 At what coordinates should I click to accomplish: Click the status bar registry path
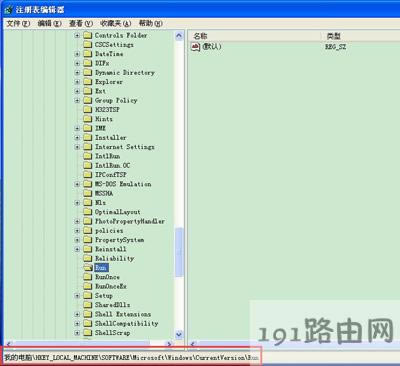click(x=131, y=358)
